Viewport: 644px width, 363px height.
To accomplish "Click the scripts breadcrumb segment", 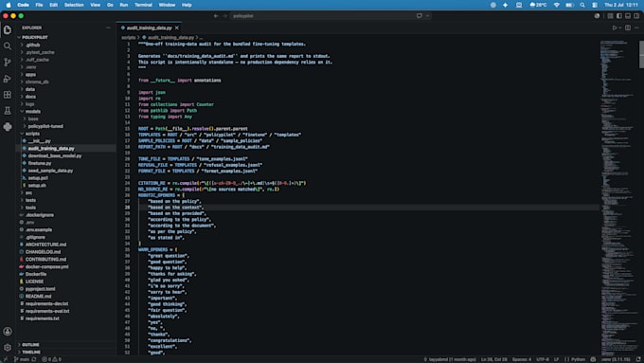I will click(129, 37).
